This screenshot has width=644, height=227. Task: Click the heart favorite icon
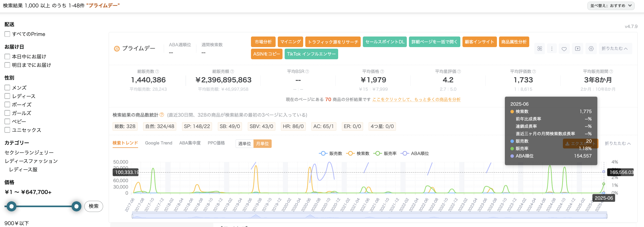coord(564,49)
